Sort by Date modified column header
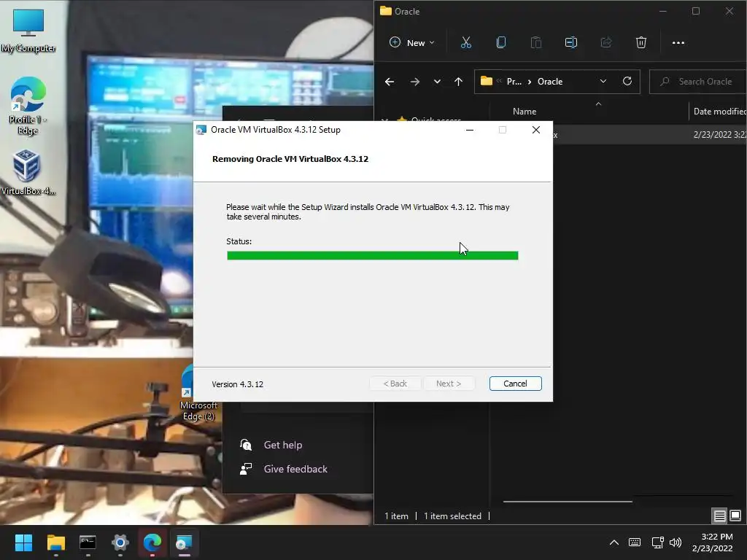747x560 pixels. coord(719,112)
